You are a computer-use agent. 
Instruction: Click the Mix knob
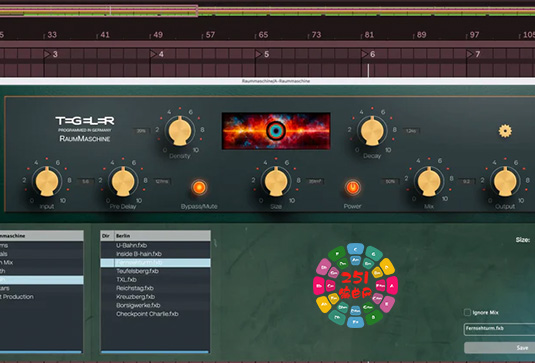pos(429,182)
